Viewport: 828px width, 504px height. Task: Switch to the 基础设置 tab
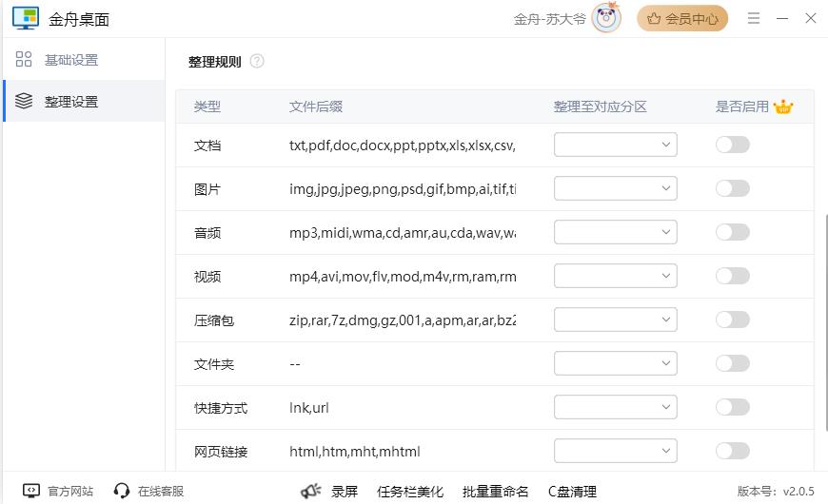tap(71, 60)
